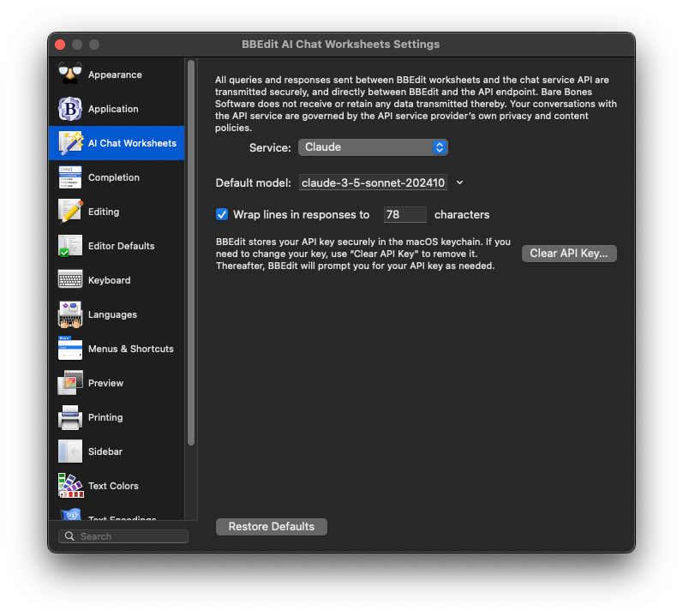Click the Languages typewriter icon
This screenshot has width=683, height=616.
(x=70, y=314)
